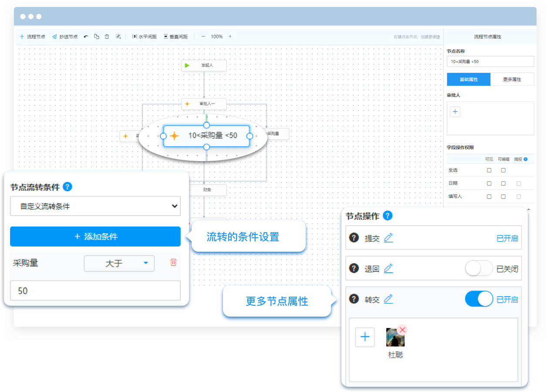
Task: Check the 可编辑 box for 日期
Action: coord(503,183)
